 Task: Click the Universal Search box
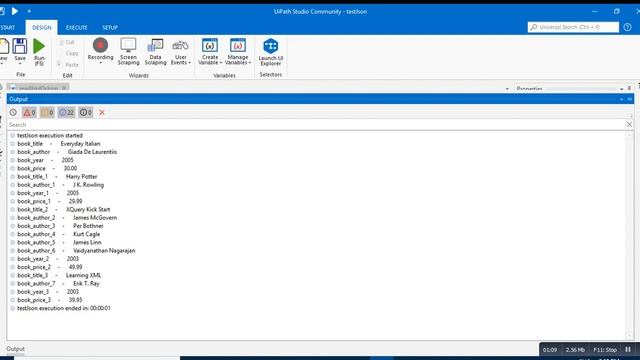pyautogui.click(x=573, y=27)
